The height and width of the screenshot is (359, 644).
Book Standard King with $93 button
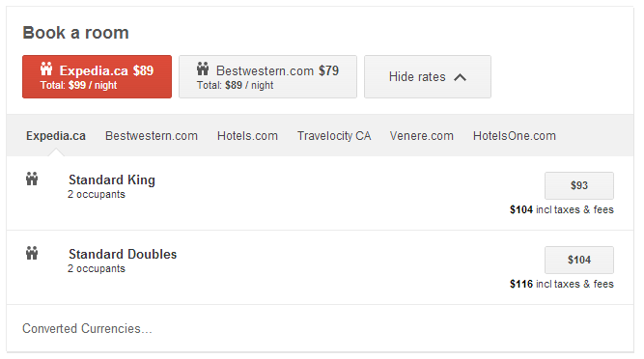tap(579, 185)
